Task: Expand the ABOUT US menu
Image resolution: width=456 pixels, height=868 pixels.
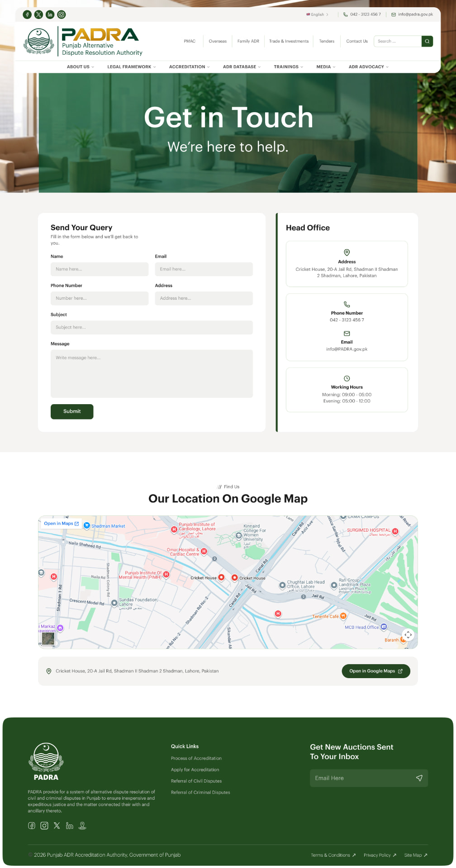Action: [81, 67]
